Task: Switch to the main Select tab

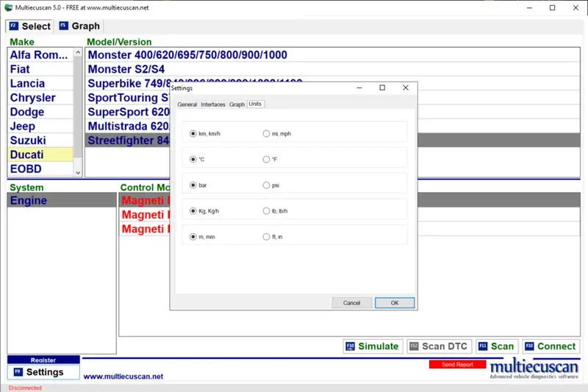Action: (x=29, y=26)
